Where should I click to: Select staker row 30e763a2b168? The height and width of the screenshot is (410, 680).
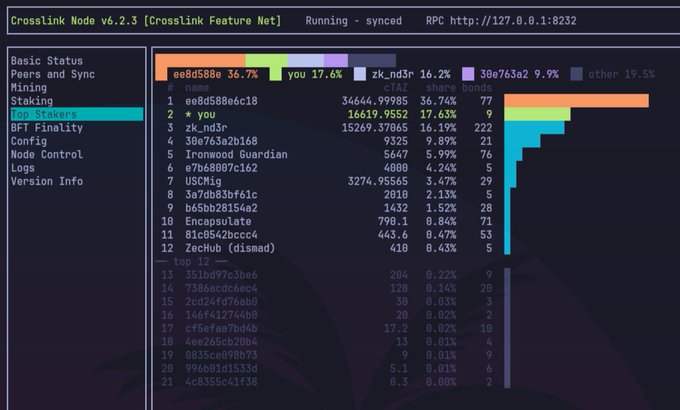click(x=326, y=141)
